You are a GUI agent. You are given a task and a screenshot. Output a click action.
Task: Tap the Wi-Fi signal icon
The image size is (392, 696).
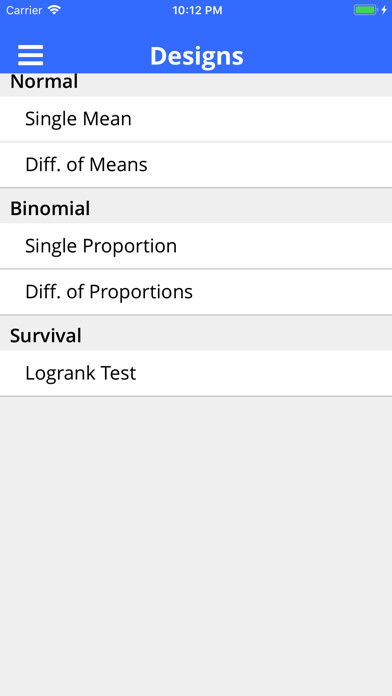54,10
